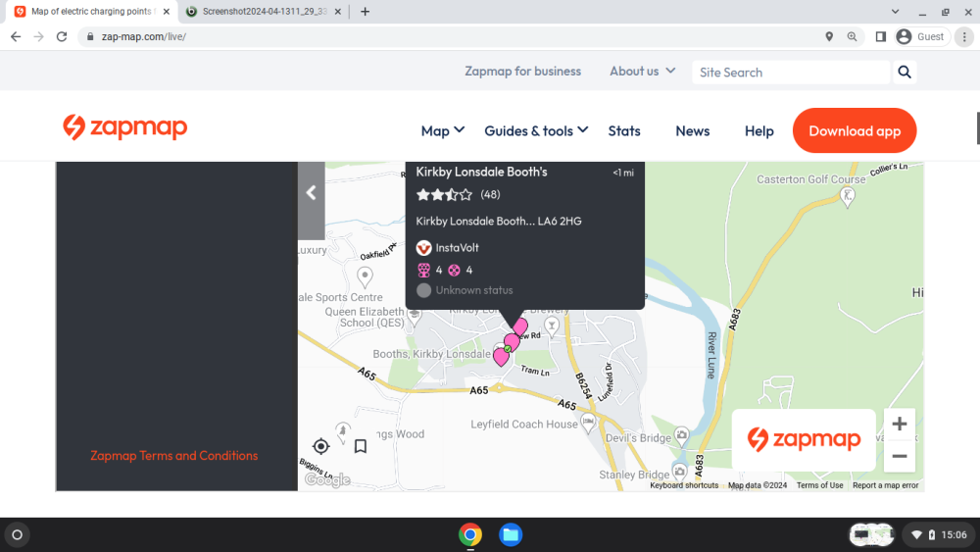Switch to the Screenshot2024-04-13 tab
Image resolution: width=980 pixels, height=552 pixels.
(x=263, y=11)
